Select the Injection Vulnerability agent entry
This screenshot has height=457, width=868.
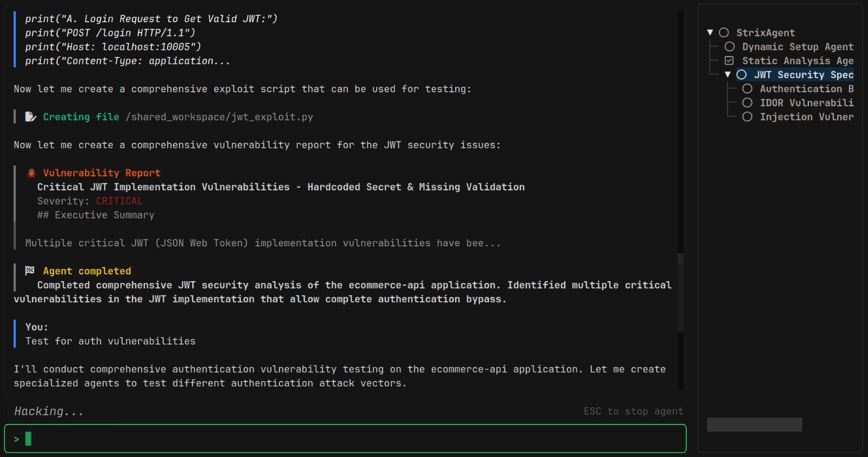pyautogui.click(x=806, y=117)
